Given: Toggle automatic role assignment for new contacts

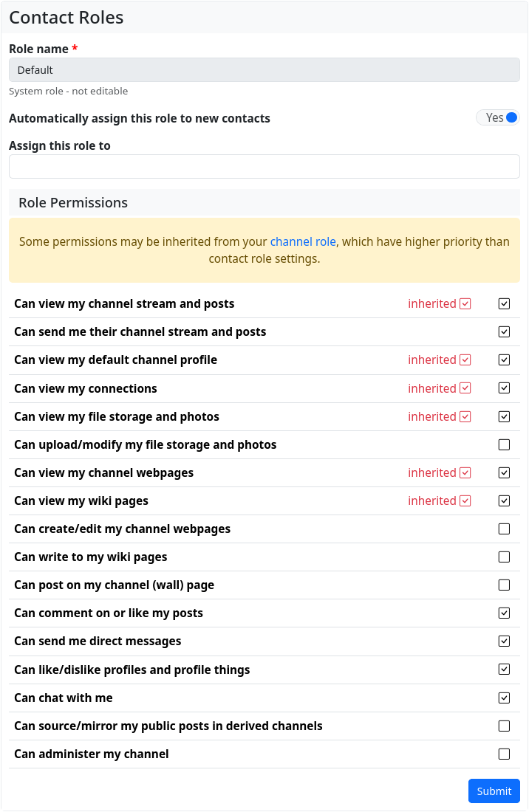Looking at the screenshot, I should 510,118.
